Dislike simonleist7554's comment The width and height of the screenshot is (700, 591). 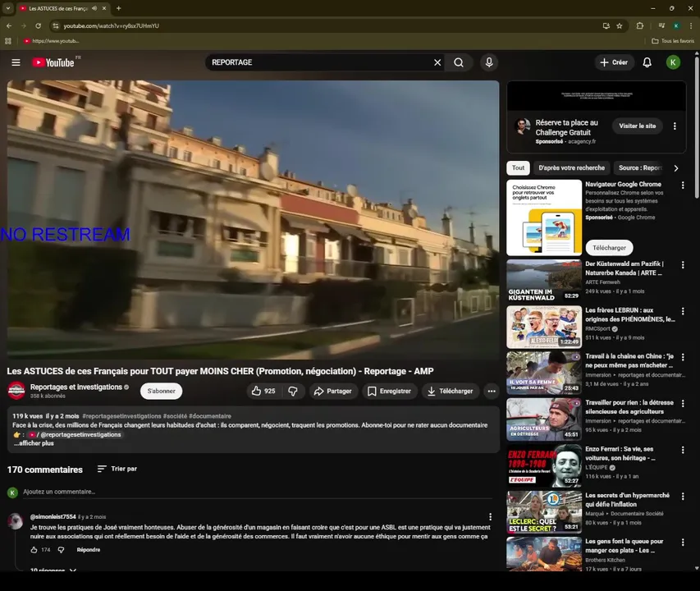click(x=62, y=550)
